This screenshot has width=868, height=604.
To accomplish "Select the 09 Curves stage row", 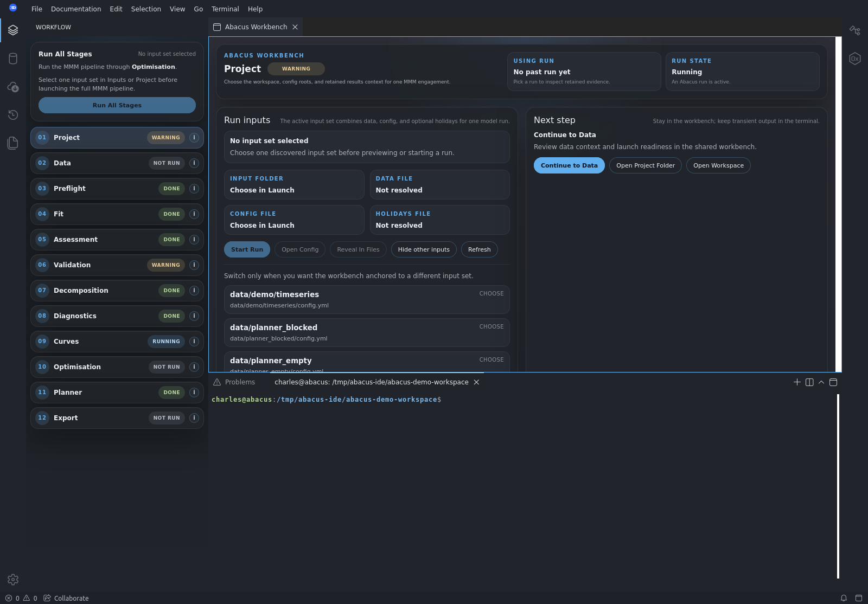I will point(117,342).
